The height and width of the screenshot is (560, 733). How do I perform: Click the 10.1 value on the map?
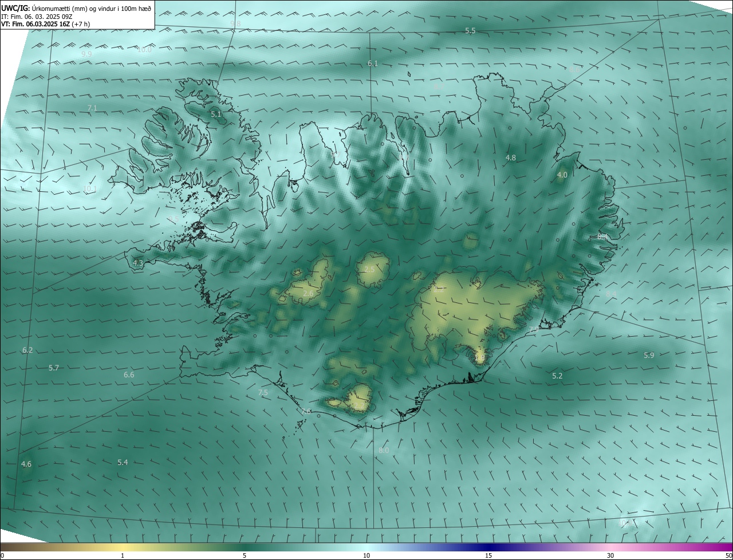pyautogui.click(x=90, y=188)
